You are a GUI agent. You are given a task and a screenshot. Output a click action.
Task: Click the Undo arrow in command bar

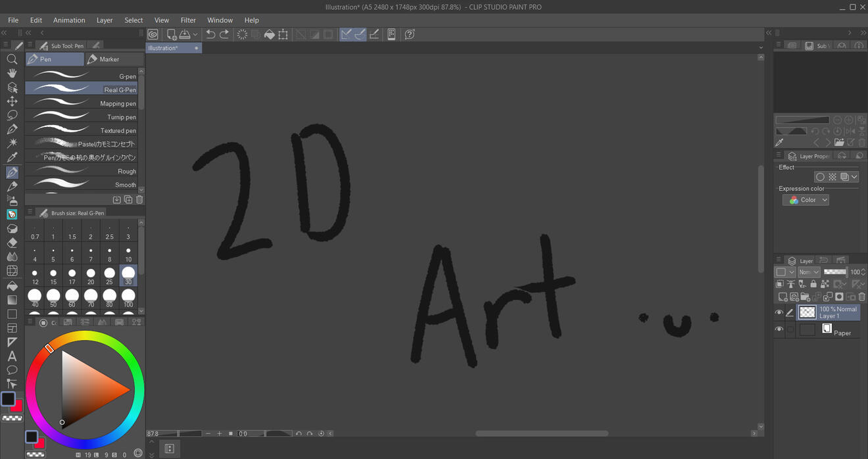point(210,34)
